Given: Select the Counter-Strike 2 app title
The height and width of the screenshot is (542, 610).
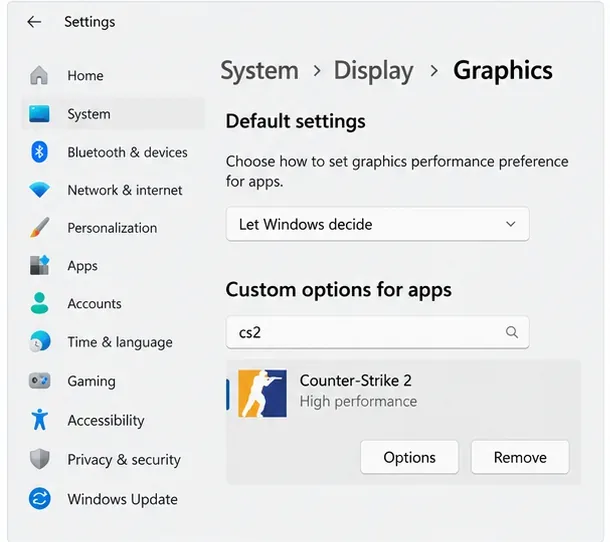Looking at the screenshot, I should [355, 380].
